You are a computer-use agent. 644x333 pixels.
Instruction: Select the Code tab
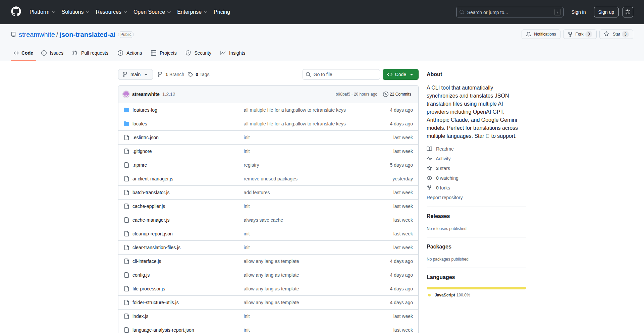(x=23, y=53)
